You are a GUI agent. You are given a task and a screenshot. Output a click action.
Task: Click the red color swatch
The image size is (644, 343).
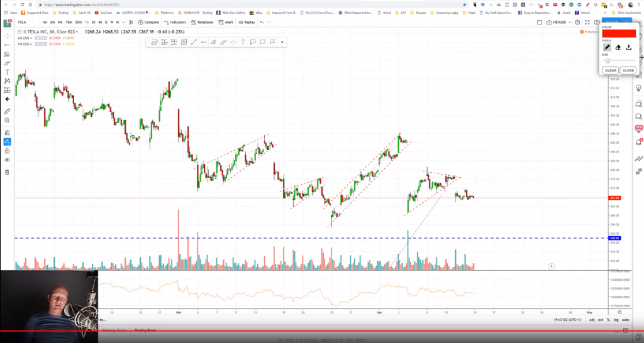618,33
